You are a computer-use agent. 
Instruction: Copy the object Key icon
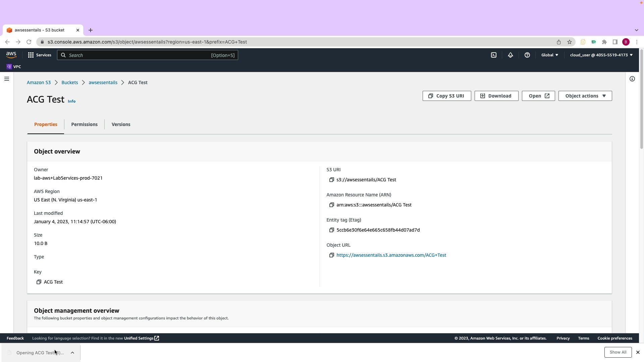click(x=39, y=282)
